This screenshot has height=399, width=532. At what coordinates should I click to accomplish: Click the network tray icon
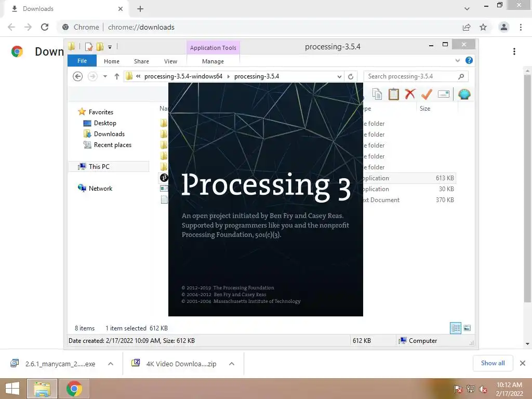point(470,389)
